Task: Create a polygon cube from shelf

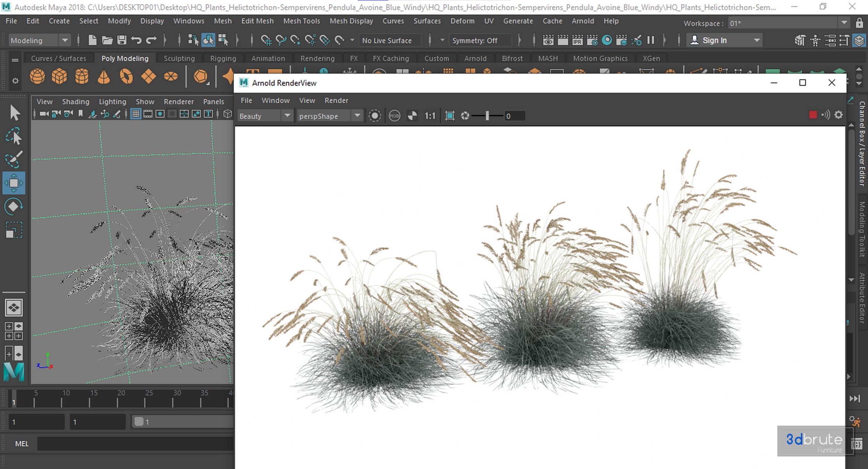Action: coord(59,76)
